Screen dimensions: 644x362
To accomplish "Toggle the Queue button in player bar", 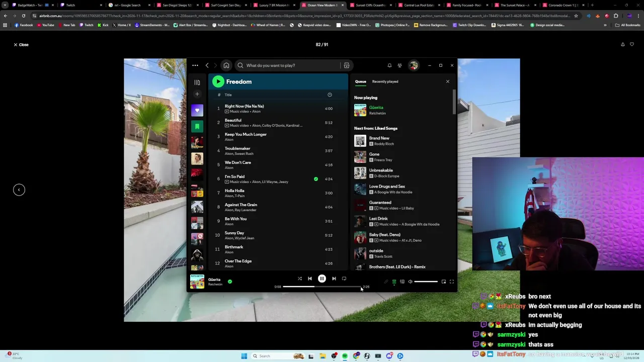I will point(394,282).
